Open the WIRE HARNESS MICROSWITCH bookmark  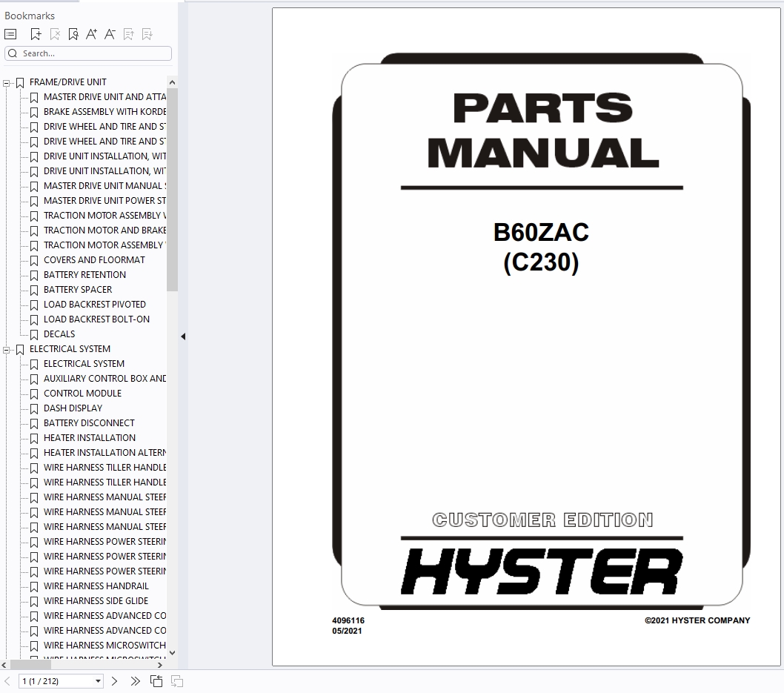click(x=104, y=646)
